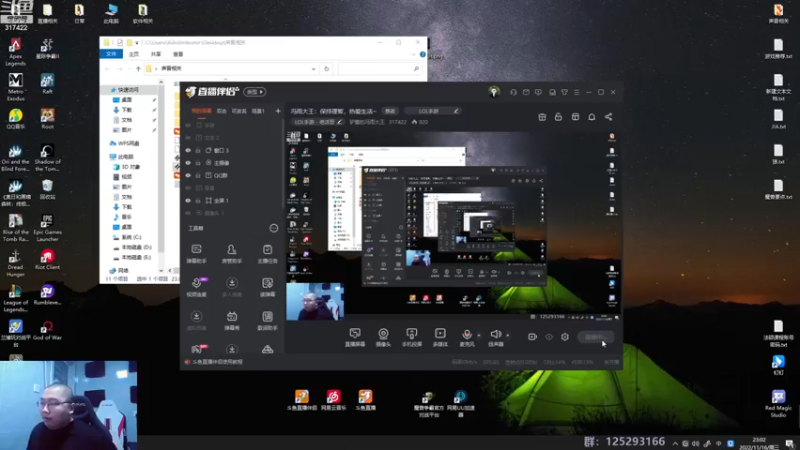
Task: Open the mode selector pill beside app logo
Action: (x=255, y=92)
